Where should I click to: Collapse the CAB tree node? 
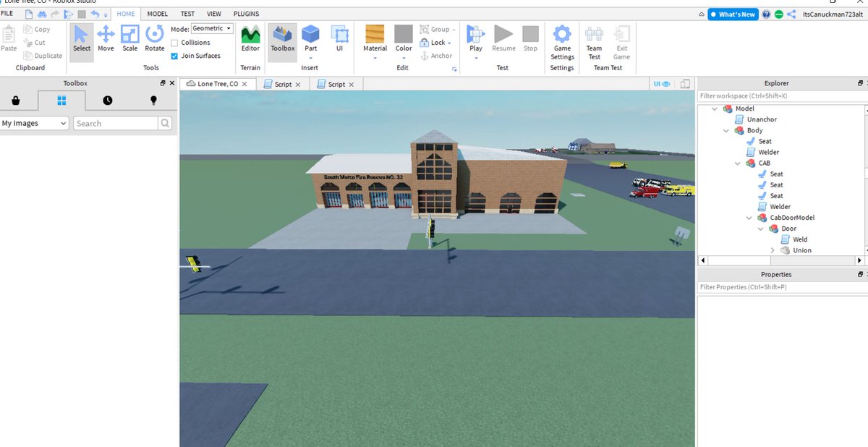pyautogui.click(x=738, y=163)
